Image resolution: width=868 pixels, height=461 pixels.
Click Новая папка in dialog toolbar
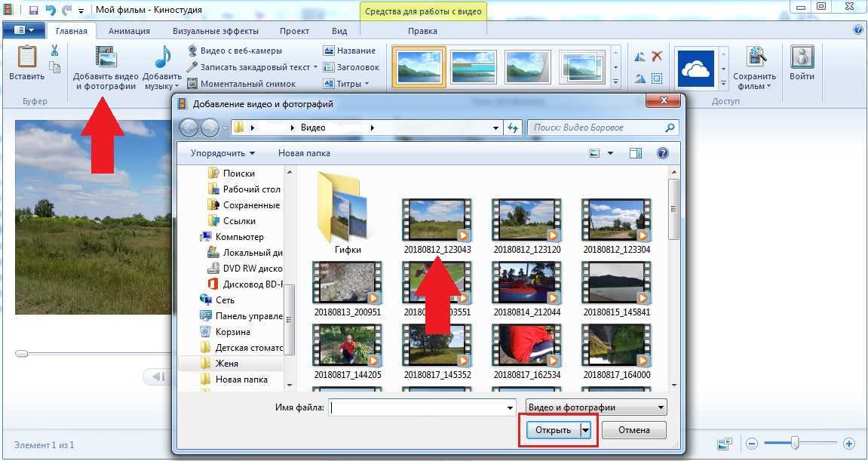(x=304, y=153)
